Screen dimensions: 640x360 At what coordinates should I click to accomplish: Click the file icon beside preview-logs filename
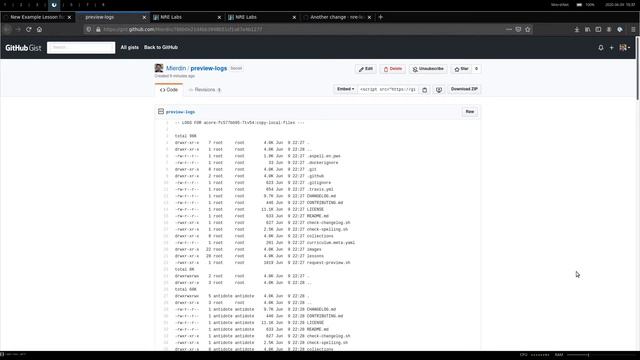(x=161, y=111)
